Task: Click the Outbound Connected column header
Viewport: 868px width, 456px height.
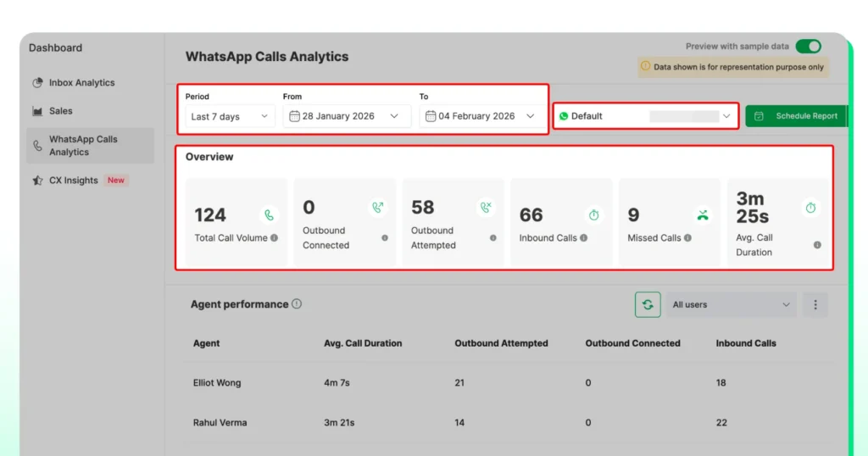Action: [x=632, y=343]
